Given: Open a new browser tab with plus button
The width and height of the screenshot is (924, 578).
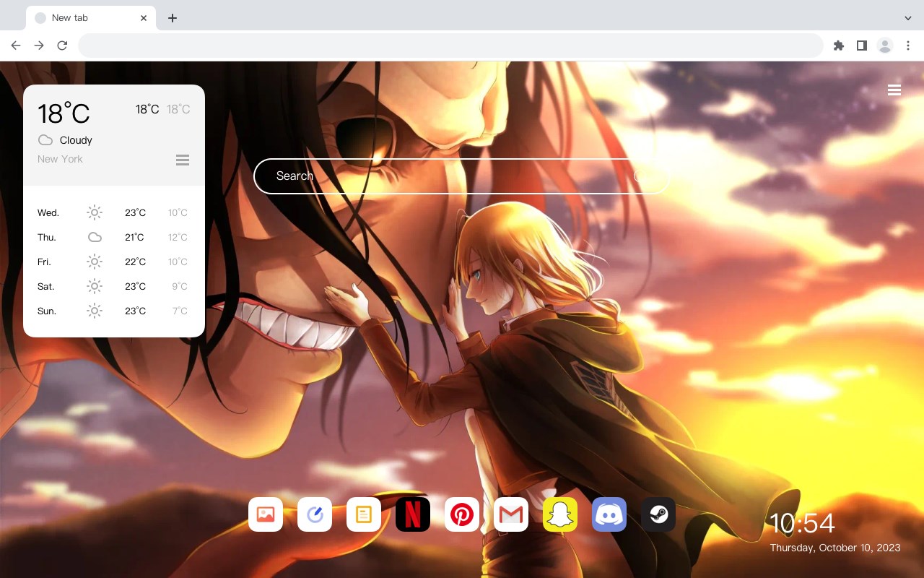Looking at the screenshot, I should pyautogui.click(x=173, y=18).
